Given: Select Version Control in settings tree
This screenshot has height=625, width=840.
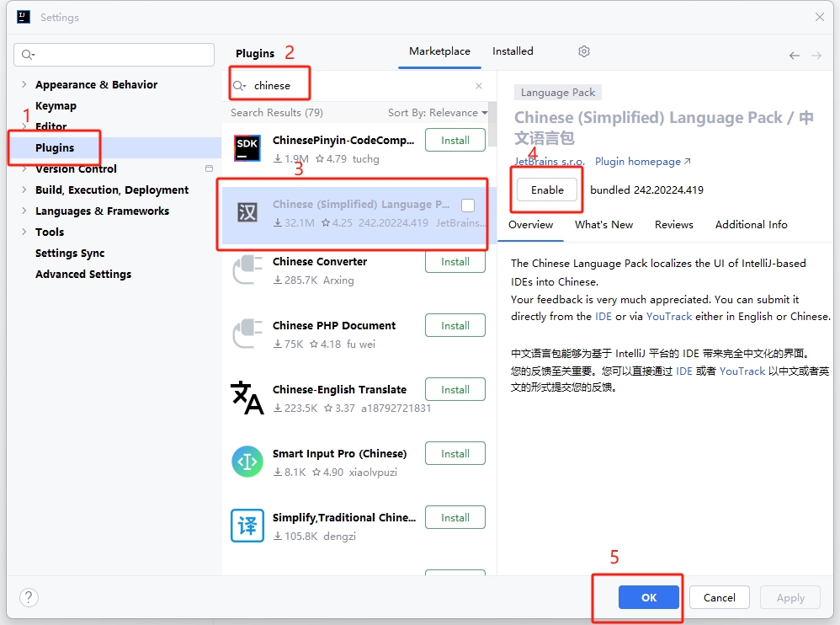Looking at the screenshot, I should pos(76,168).
